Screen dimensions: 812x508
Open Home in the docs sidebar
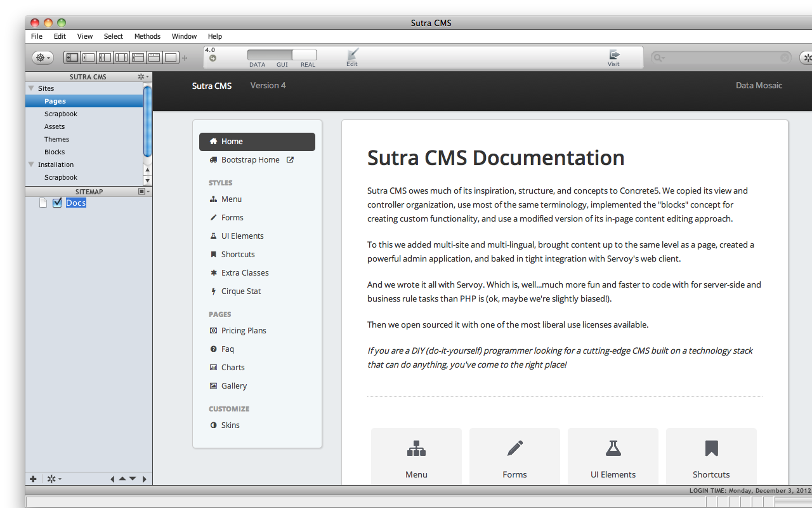[257, 142]
